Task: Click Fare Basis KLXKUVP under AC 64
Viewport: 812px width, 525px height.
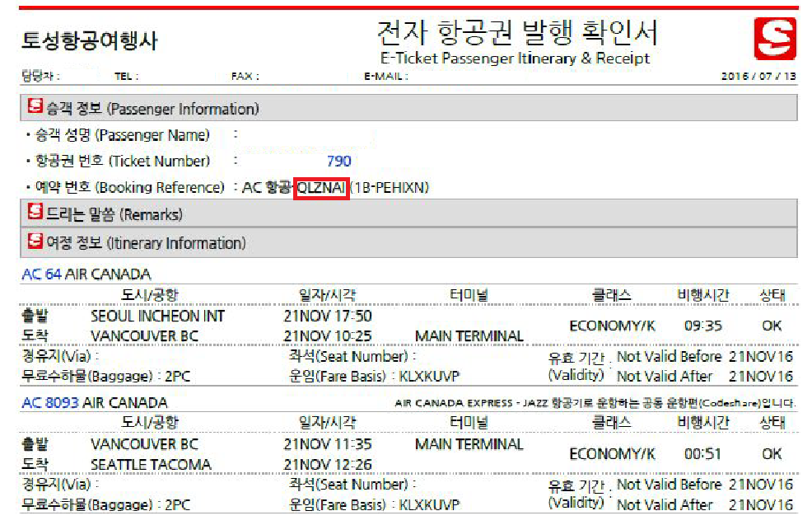Action: pyautogui.click(x=375, y=376)
